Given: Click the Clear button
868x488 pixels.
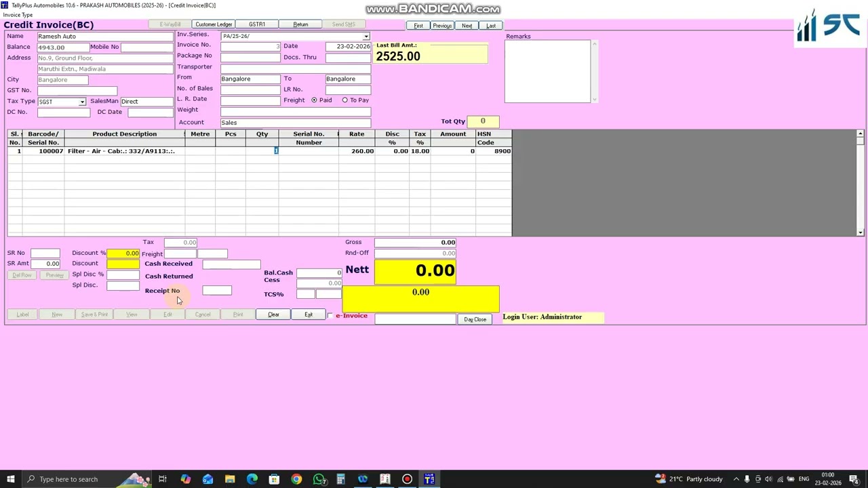Looking at the screenshot, I should (x=273, y=314).
